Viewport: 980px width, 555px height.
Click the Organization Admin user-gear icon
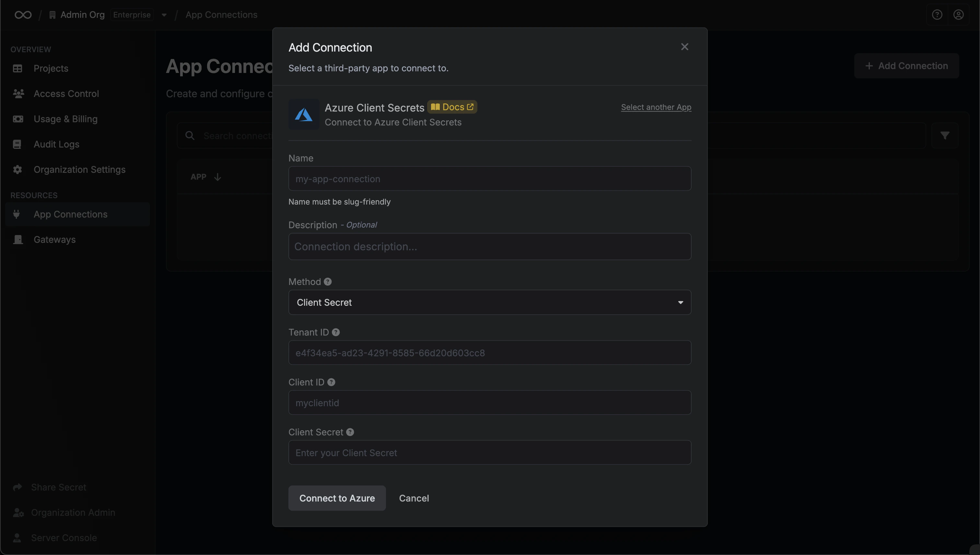(18, 513)
